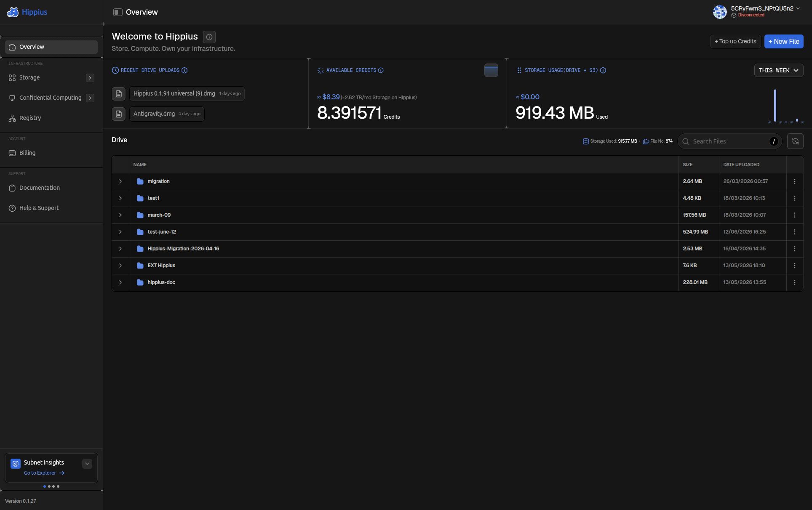Image resolution: width=812 pixels, height=510 pixels.
Task: Click the file icon beside Antigravity.dmg
Action: click(119, 114)
